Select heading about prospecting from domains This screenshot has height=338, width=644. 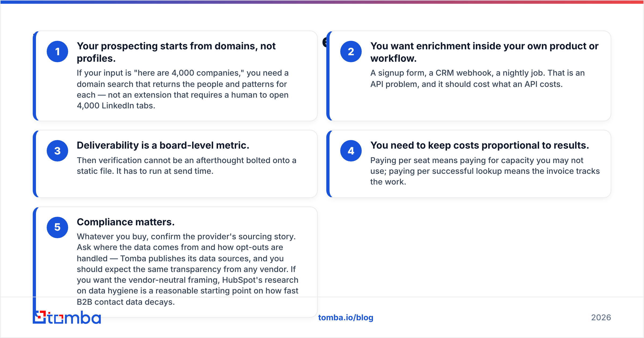tap(176, 52)
